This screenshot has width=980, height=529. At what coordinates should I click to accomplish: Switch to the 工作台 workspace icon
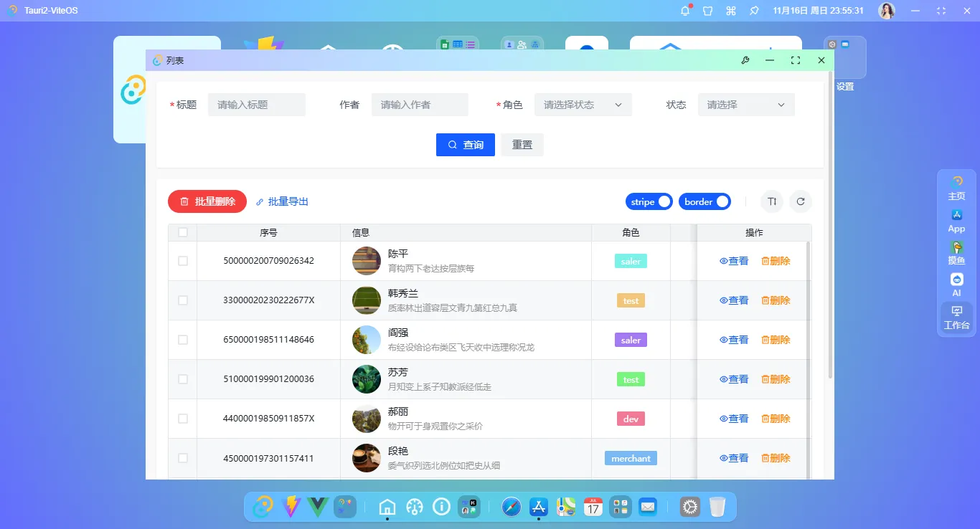pos(956,318)
